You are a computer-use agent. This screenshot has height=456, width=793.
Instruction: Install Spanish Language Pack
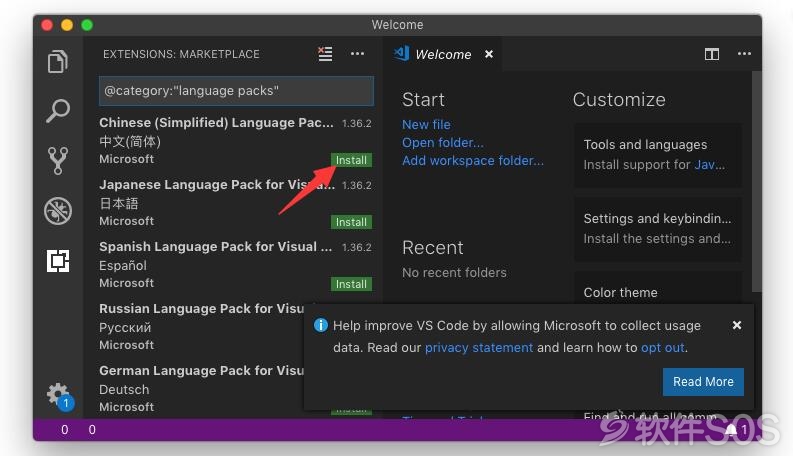coord(351,284)
